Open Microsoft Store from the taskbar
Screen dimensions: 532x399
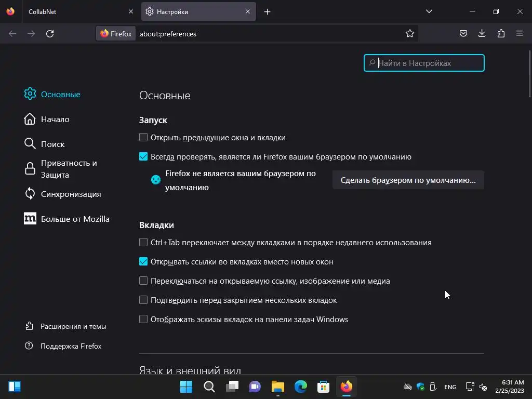click(323, 387)
